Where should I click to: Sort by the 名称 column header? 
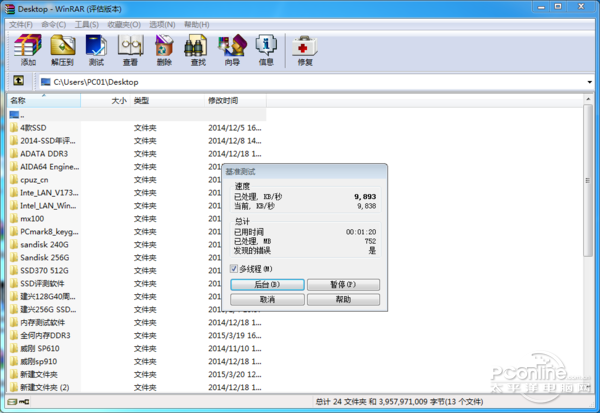pos(44,101)
